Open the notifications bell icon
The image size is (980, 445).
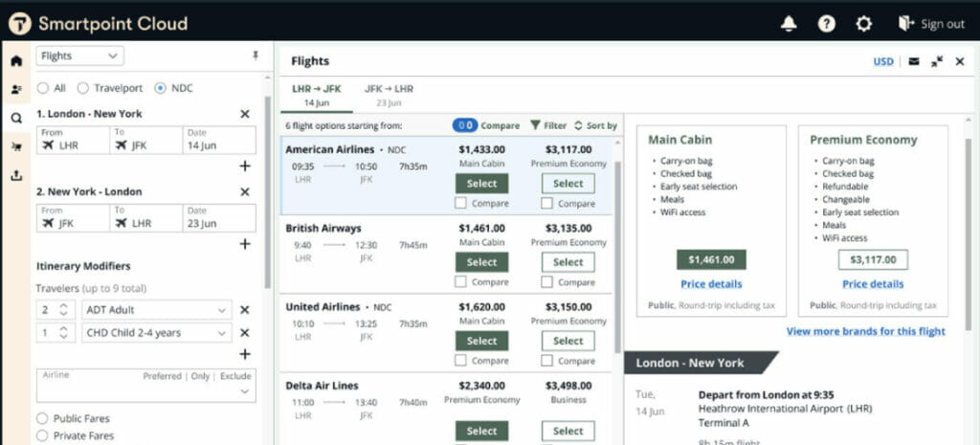pyautogui.click(x=789, y=24)
